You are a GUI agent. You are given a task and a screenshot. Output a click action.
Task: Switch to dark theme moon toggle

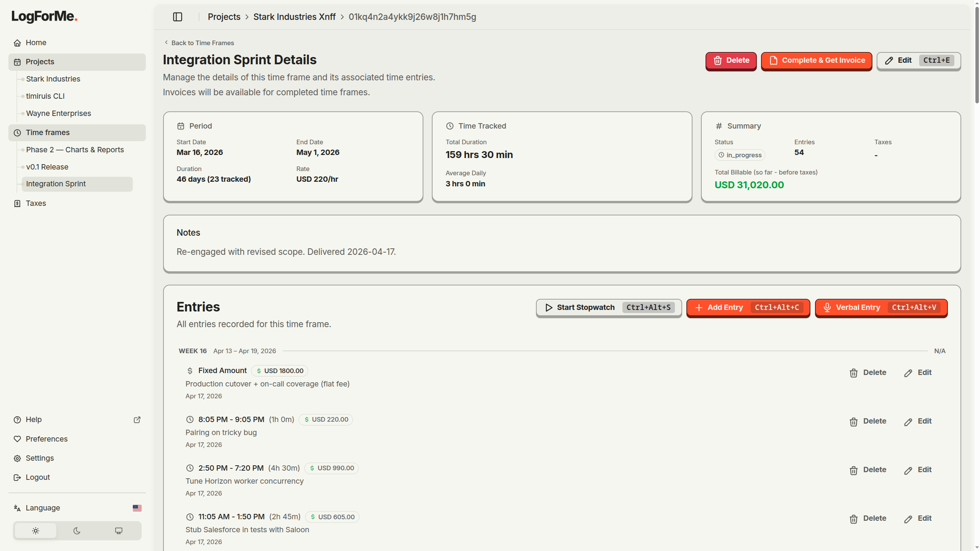click(x=77, y=531)
